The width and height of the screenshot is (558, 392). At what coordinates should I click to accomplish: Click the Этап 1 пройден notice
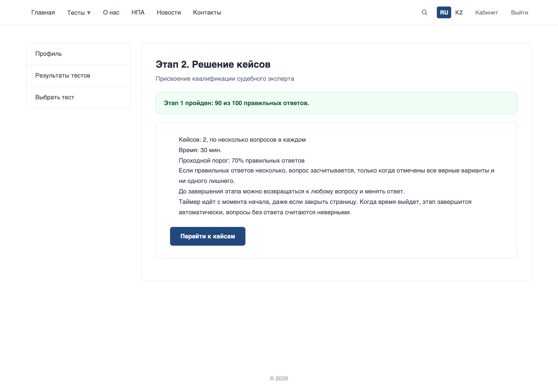[x=336, y=103]
